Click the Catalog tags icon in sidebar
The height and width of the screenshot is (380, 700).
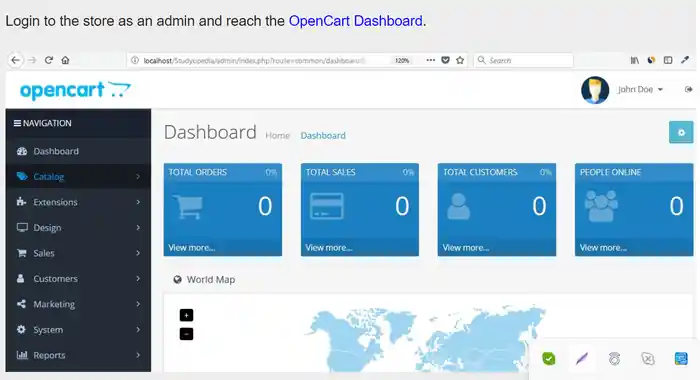[x=21, y=176]
